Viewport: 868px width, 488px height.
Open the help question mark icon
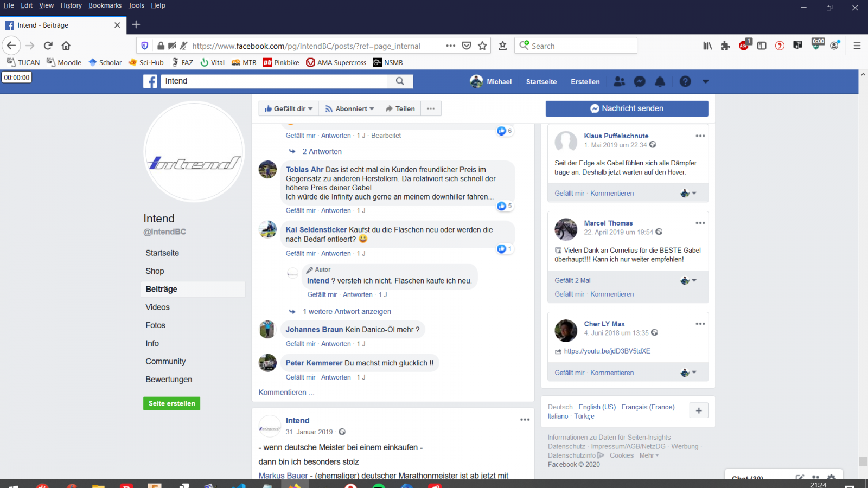[685, 81]
